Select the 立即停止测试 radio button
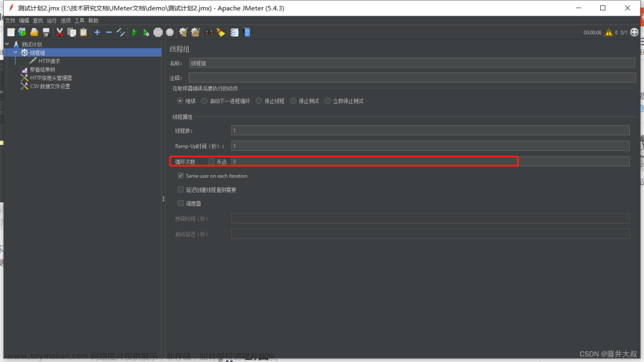Screen dimensions: 644x362 click(x=328, y=101)
